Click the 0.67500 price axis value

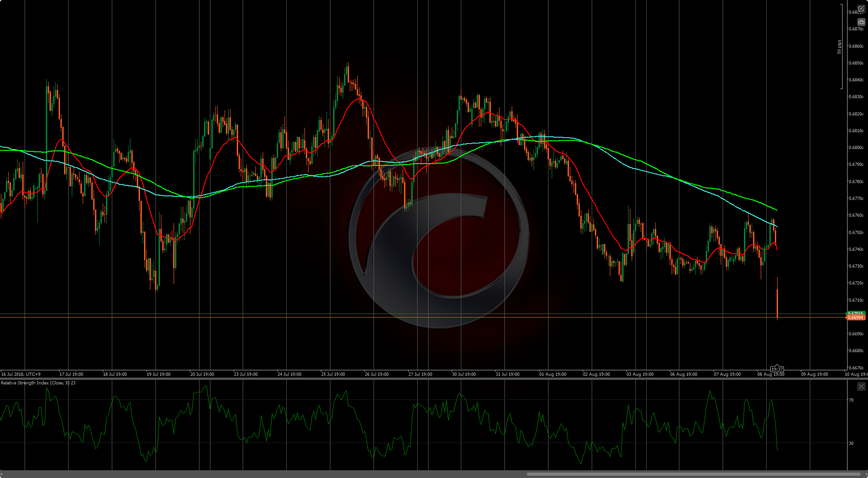856,233
